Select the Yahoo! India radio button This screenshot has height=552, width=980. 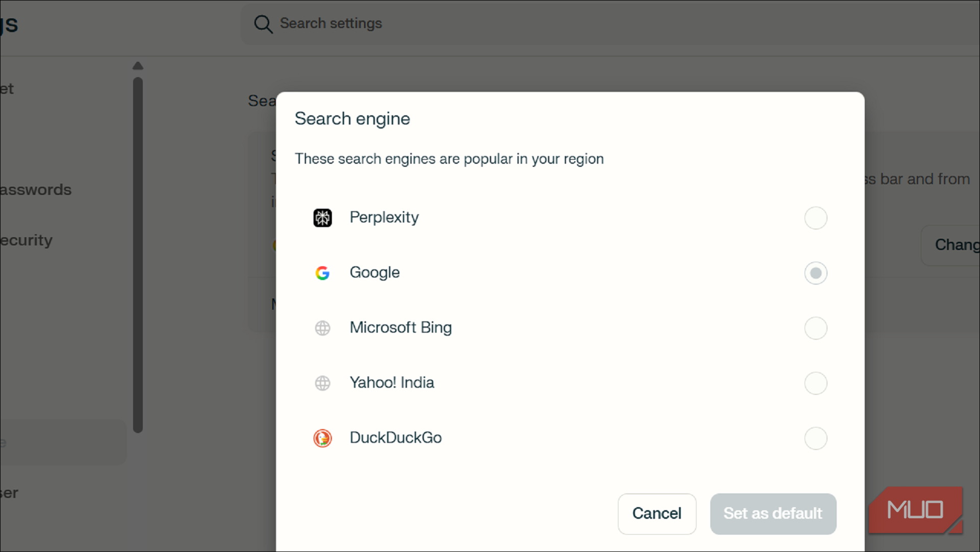point(815,383)
